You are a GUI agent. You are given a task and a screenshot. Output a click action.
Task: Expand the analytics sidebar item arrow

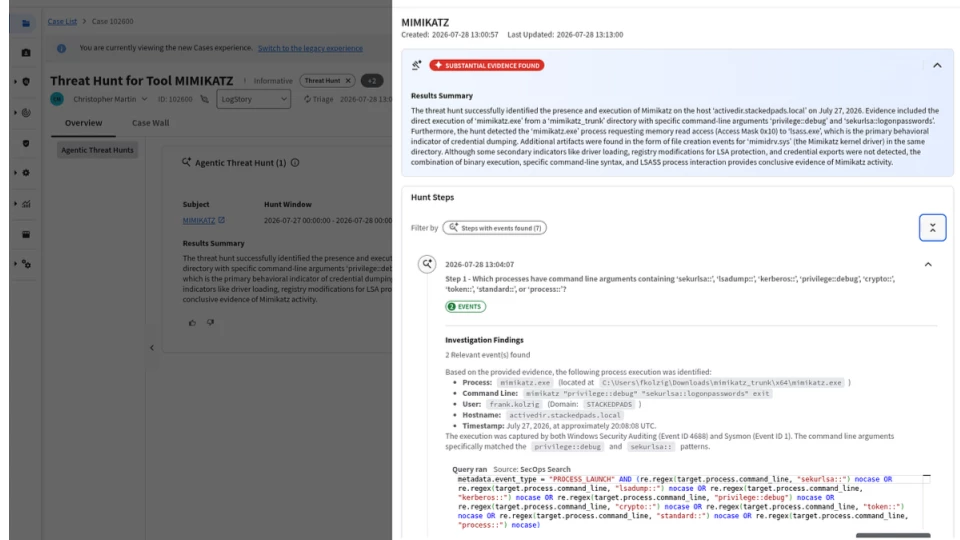15,204
